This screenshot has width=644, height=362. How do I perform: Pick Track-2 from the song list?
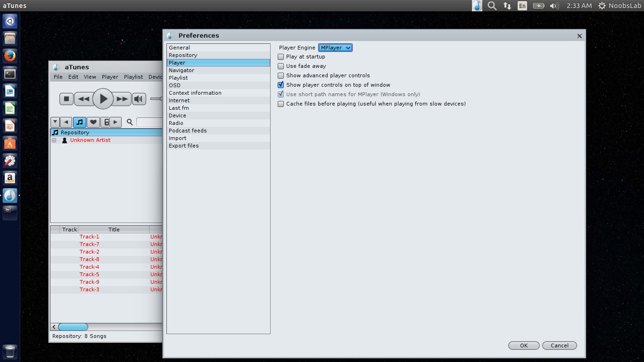tap(89, 252)
